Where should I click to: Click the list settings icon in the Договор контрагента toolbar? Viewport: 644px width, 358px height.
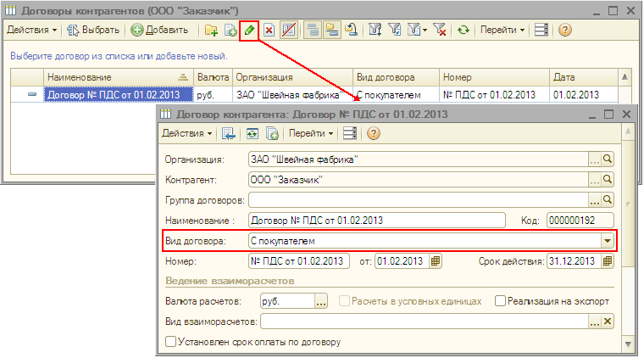[349, 133]
